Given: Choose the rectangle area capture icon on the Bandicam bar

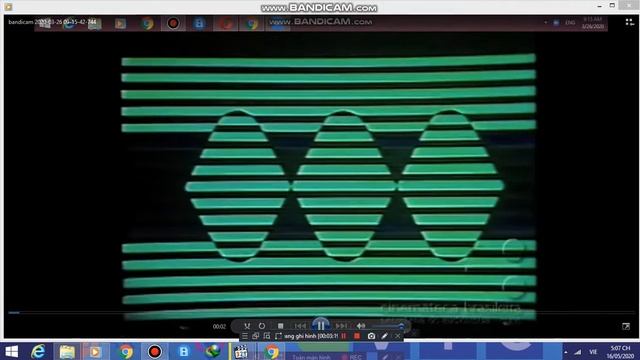Looking at the screenshot, I should tap(267, 336).
